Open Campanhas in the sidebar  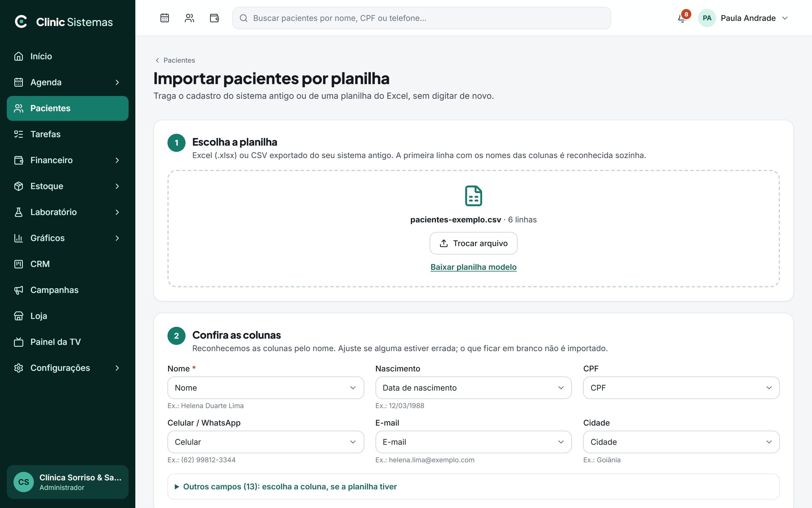[67, 290]
